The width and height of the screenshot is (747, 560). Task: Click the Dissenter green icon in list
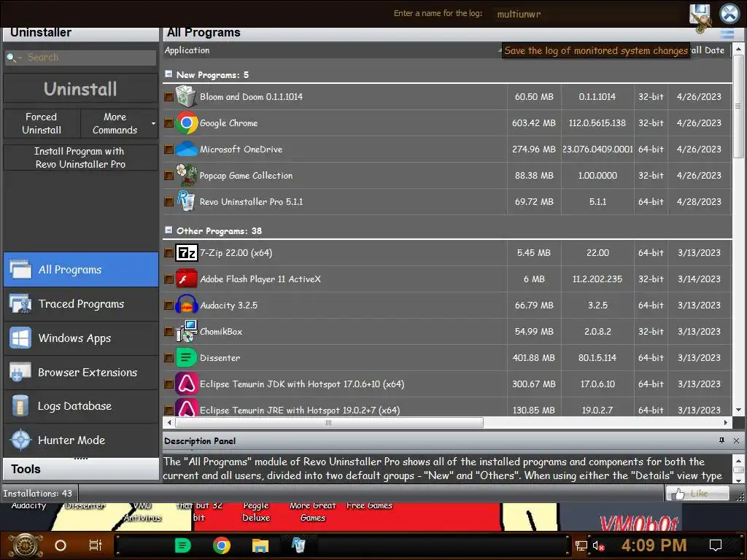pyautogui.click(x=186, y=357)
